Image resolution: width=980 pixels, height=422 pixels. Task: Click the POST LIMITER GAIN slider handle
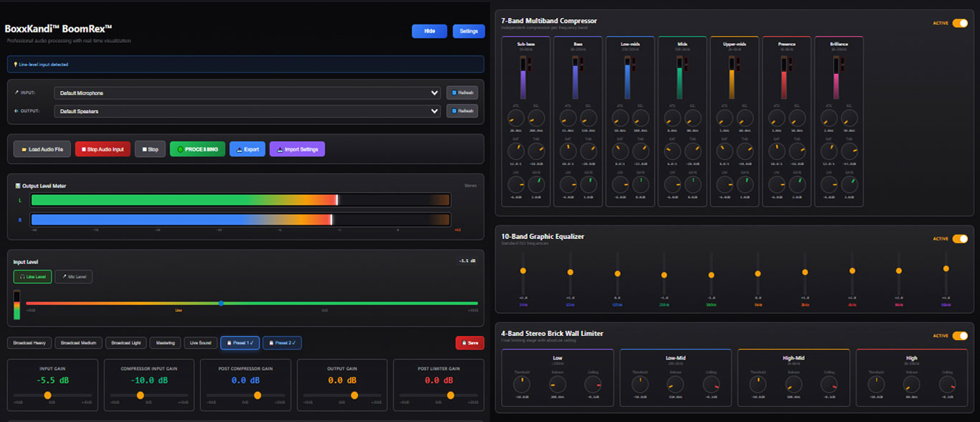tap(451, 395)
